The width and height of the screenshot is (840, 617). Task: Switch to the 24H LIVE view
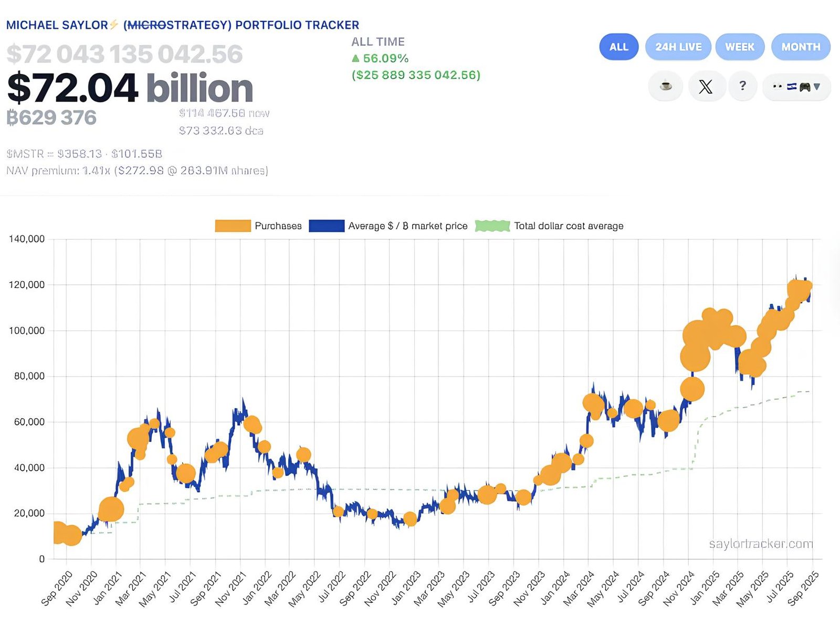point(678,47)
